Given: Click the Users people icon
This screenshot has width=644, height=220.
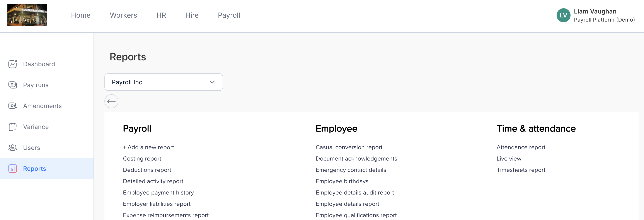Looking at the screenshot, I should click(12, 148).
